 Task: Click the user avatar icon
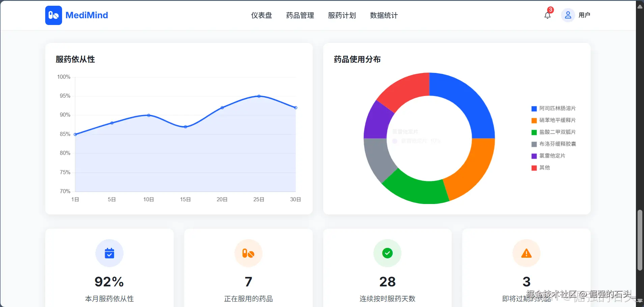[x=568, y=15]
